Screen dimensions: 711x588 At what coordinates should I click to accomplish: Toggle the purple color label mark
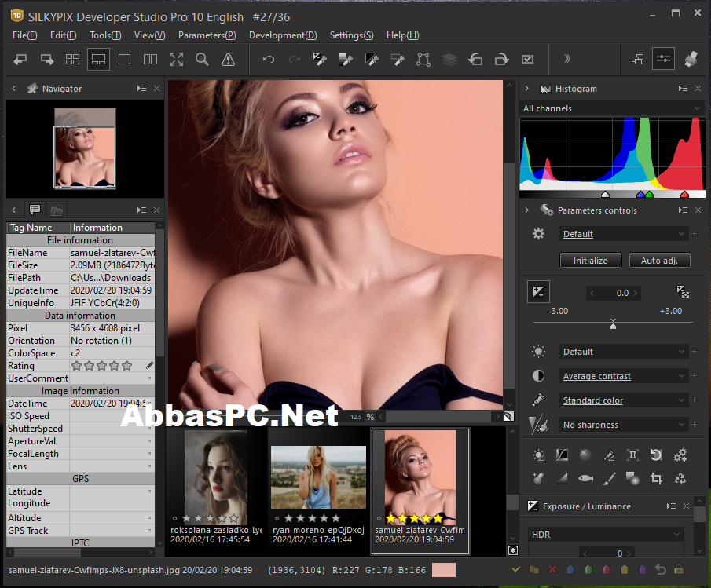[x=643, y=569]
